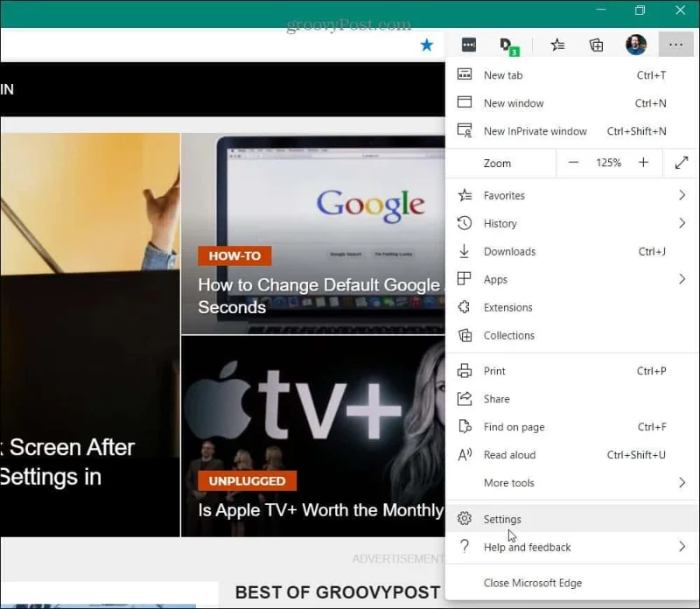The width and height of the screenshot is (700, 609).
Task: Open Extensions menu entry
Action: [572, 307]
